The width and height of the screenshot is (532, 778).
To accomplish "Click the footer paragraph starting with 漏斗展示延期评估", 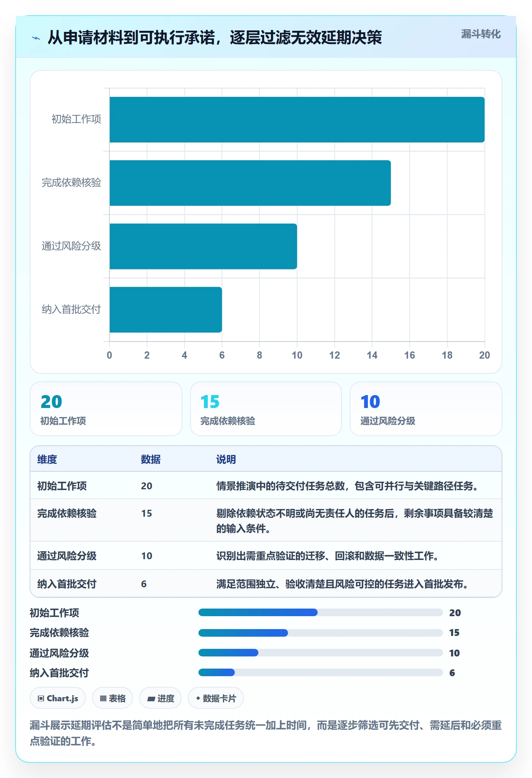I will pyautogui.click(x=266, y=733).
